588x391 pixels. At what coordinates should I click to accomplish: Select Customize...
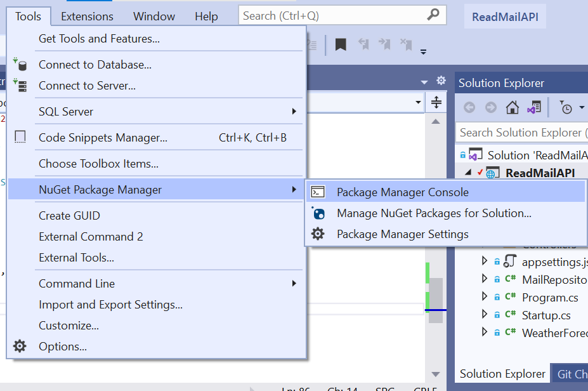[x=157, y=326]
